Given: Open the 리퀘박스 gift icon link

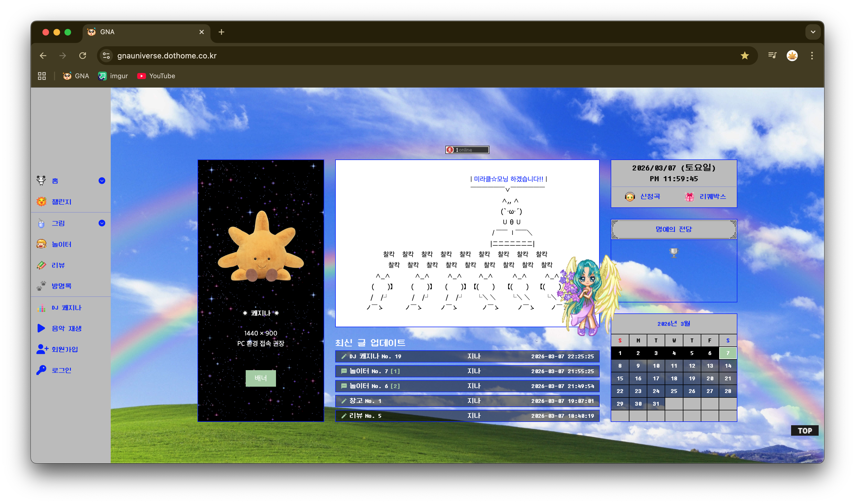Looking at the screenshot, I should pos(689,197).
